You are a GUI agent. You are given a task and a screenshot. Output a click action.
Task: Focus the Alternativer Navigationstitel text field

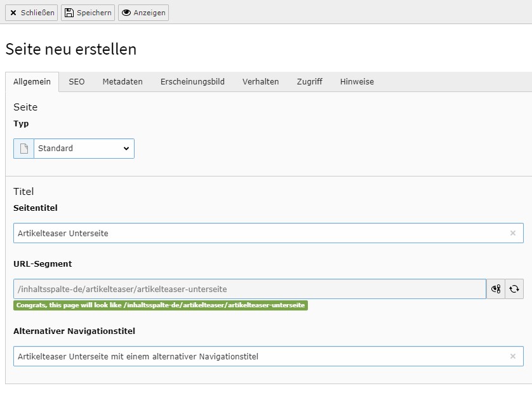254,356
